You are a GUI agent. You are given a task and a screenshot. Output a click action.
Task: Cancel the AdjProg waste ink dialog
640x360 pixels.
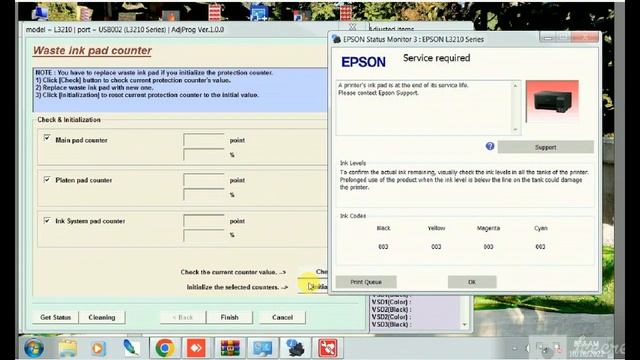[x=282, y=317]
